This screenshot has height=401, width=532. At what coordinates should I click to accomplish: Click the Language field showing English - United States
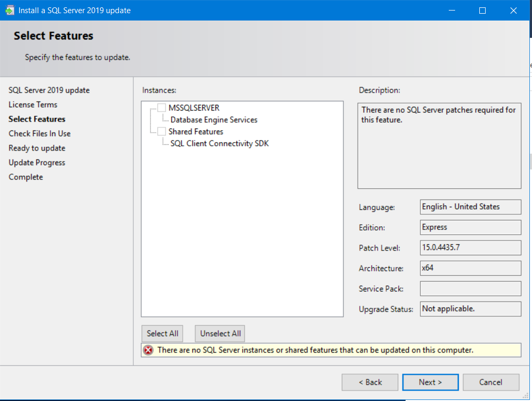(x=470, y=207)
